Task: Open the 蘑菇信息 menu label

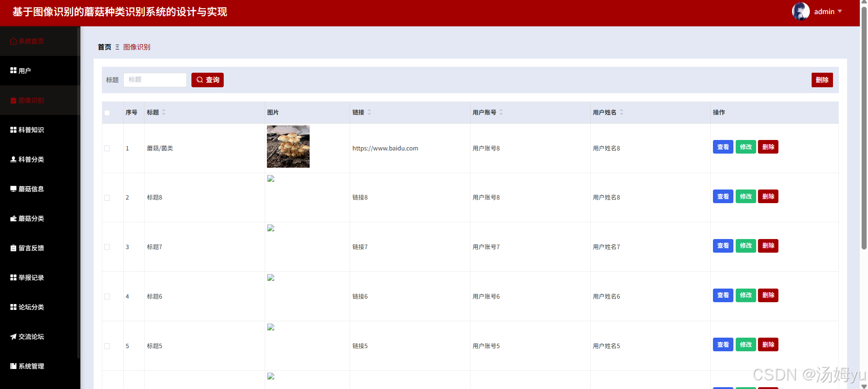Action: pyautogui.click(x=31, y=189)
